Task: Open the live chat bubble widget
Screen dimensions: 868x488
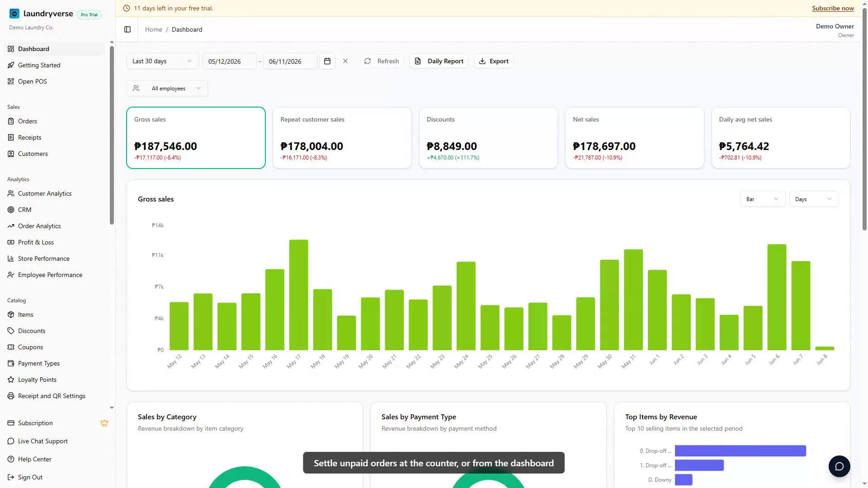Action: [x=840, y=466]
